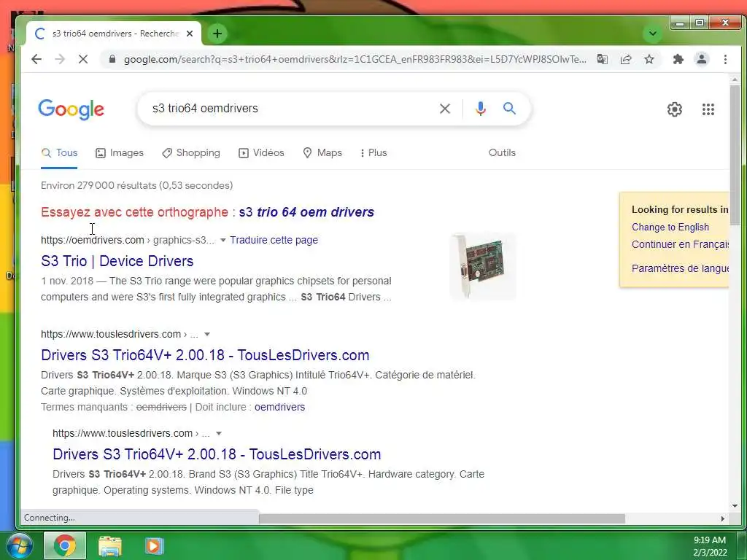The image size is (747, 560).
Task: Expand the tab search chevron
Action: point(653,34)
